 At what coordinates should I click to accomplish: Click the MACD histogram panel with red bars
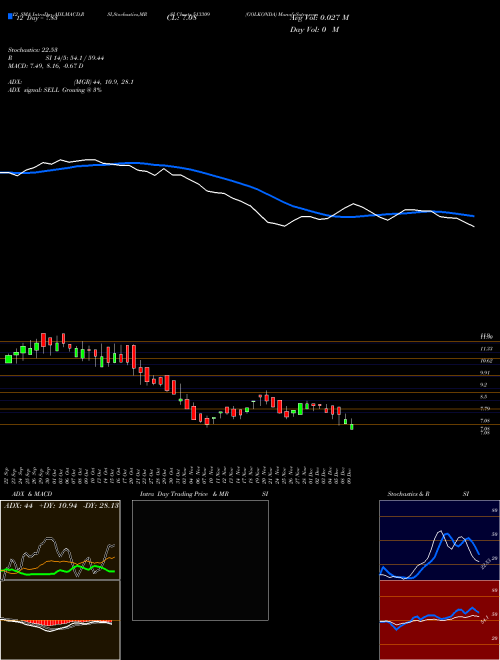click(x=60, y=620)
